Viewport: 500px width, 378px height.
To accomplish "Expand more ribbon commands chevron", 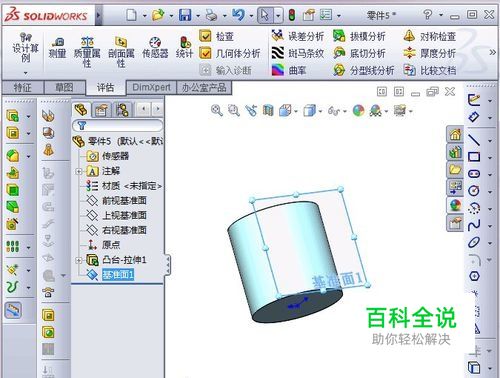I will coord(492,52).
